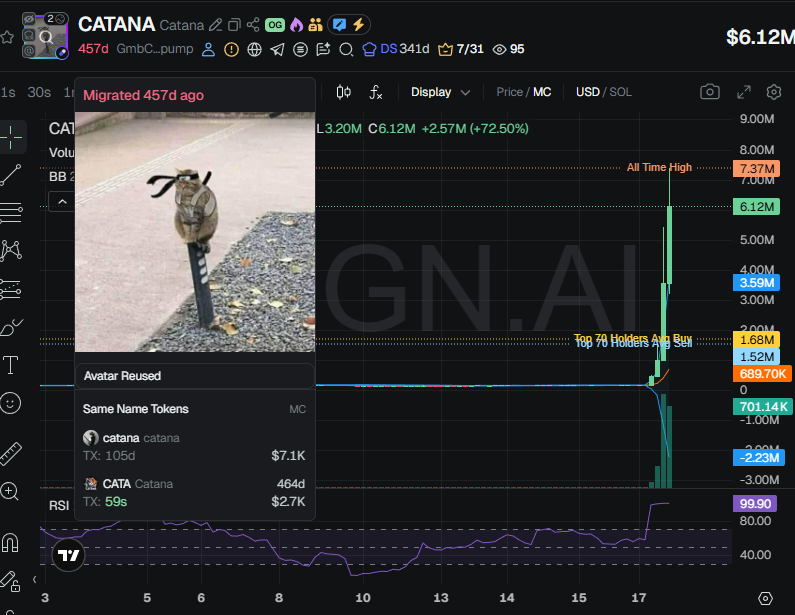This screenshot has height=615, width=795.
Task: Click the add-note sparkle icon
Action: (323, 50)
